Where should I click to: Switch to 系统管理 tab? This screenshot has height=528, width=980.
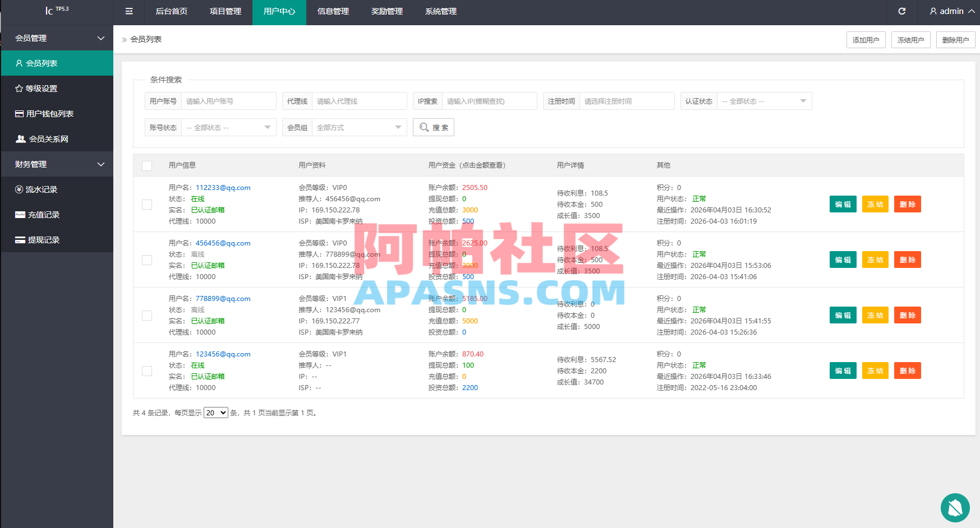(x=441, y=11)
